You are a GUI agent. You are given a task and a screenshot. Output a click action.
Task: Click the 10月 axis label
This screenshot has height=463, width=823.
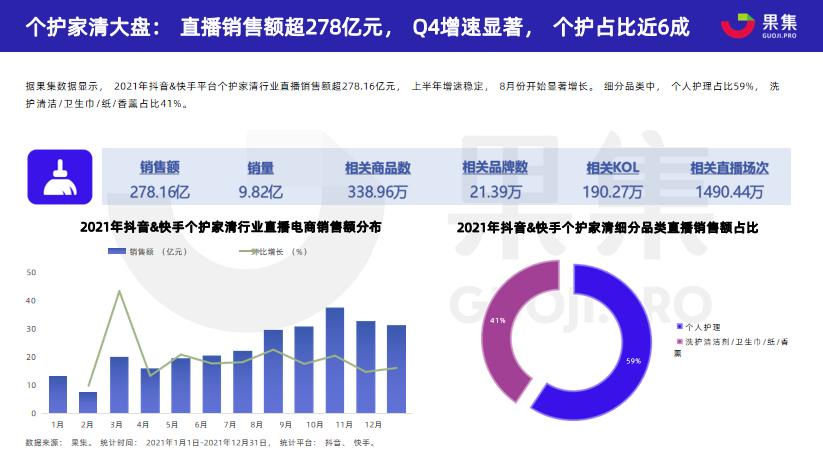[314, 424]
